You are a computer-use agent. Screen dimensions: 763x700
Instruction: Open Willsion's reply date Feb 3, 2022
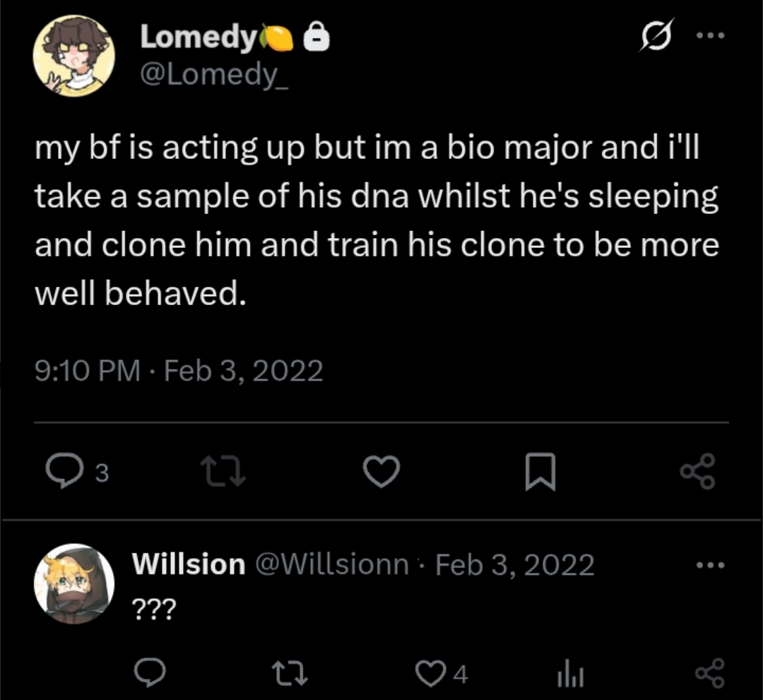click(515, 565)
